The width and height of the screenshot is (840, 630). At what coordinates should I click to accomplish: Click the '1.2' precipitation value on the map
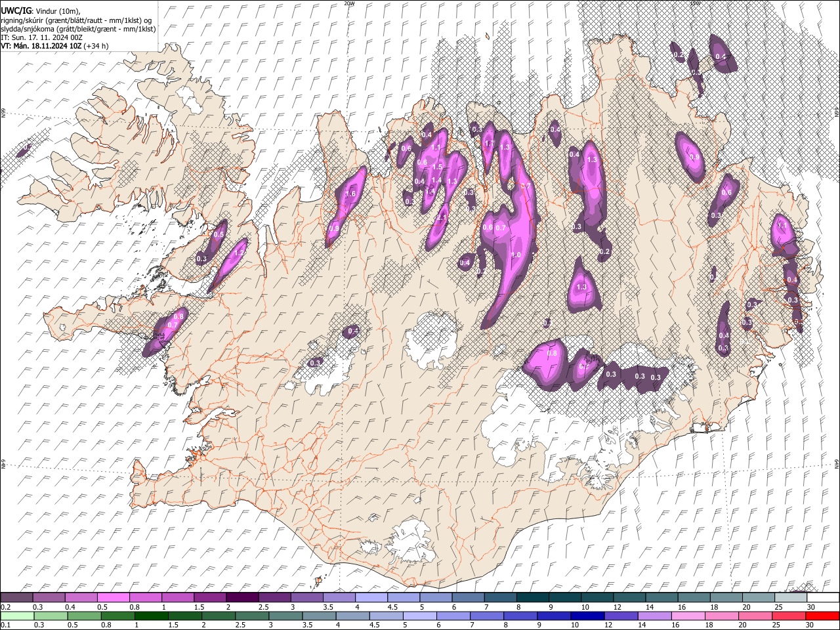(240, 253)
